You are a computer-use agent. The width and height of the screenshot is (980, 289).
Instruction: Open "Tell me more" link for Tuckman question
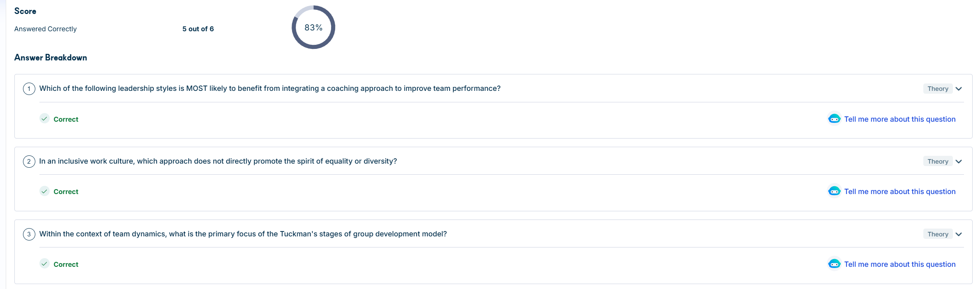click(899, 264)
